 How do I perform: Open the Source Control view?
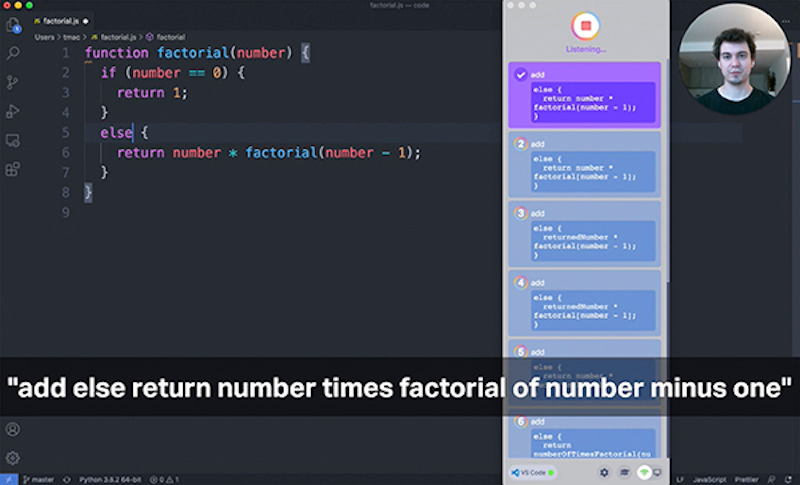[13, 83]
